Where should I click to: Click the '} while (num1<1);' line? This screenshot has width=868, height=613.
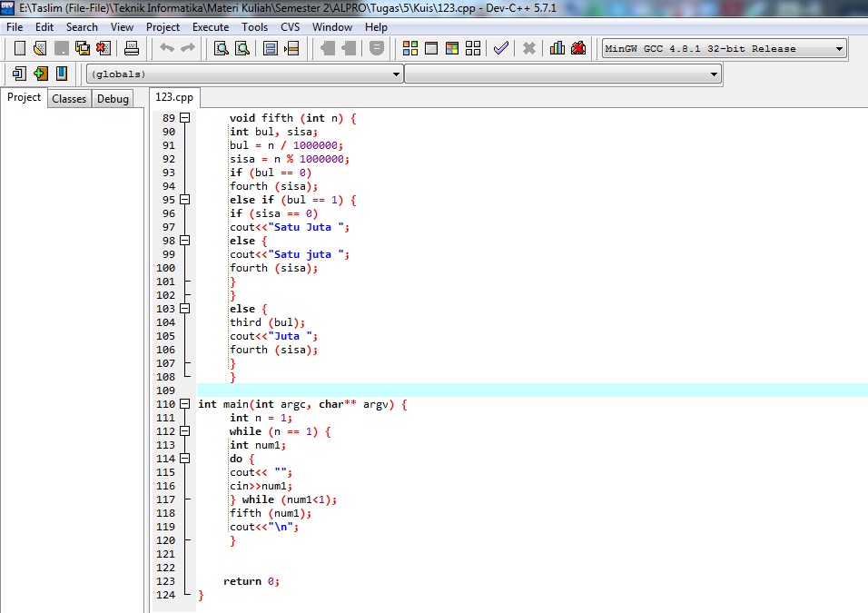pyautogui.click(x=283, y=499)
